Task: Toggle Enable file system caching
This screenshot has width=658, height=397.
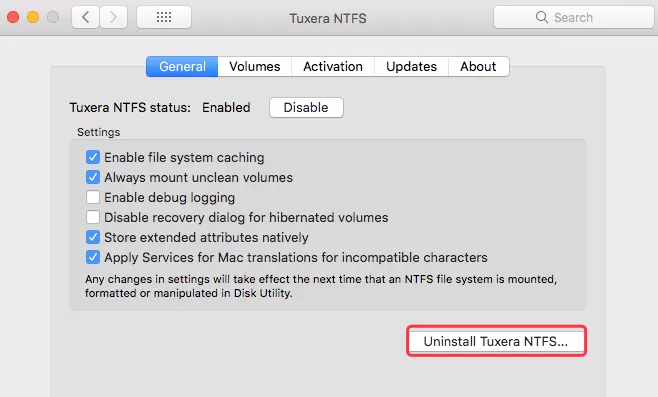Action: coord(93,157)
